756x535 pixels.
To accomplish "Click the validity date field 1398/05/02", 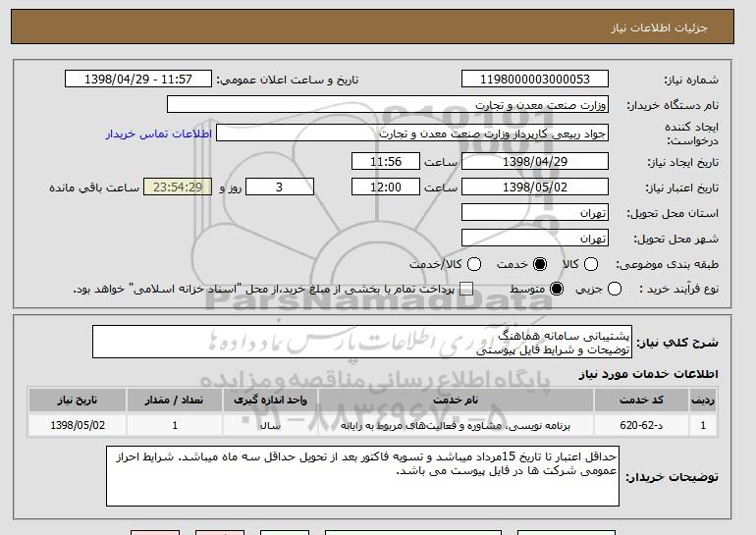I will (x=535, y=187).
